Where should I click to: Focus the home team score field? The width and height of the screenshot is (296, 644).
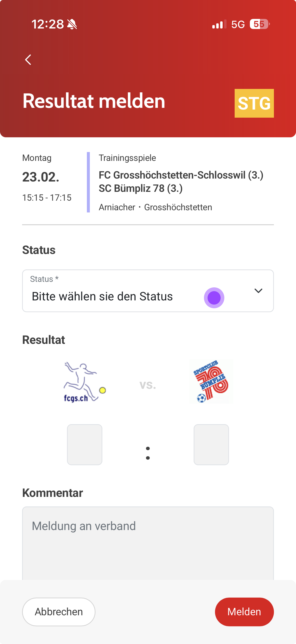click(85, 445)
